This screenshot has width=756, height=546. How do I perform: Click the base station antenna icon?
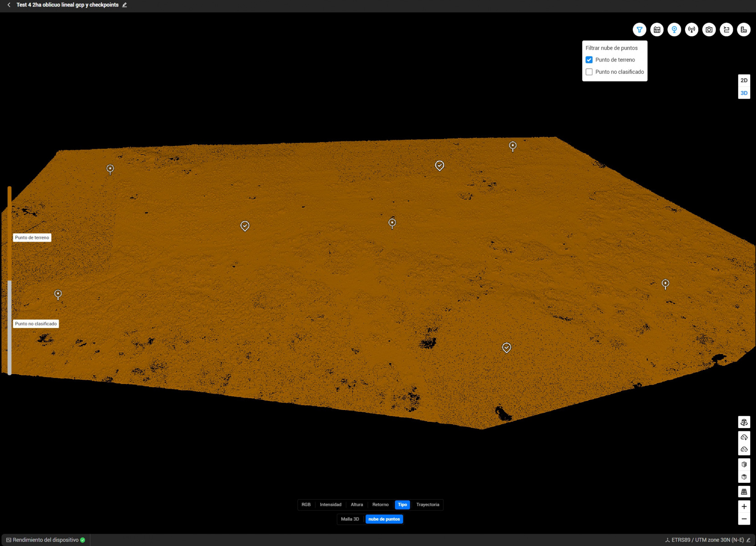tap(691, 30)
